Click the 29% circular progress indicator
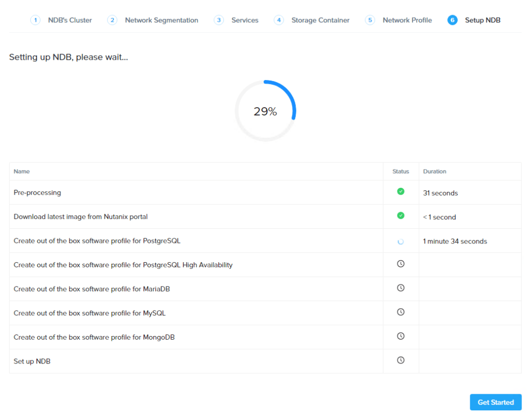The image size is (532, 414). tap(265, 111)
